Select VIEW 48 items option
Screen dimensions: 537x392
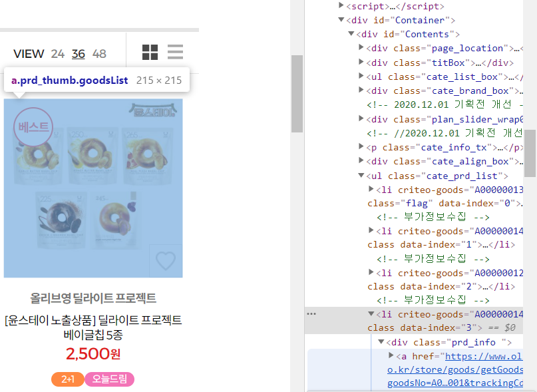point(99,54)
